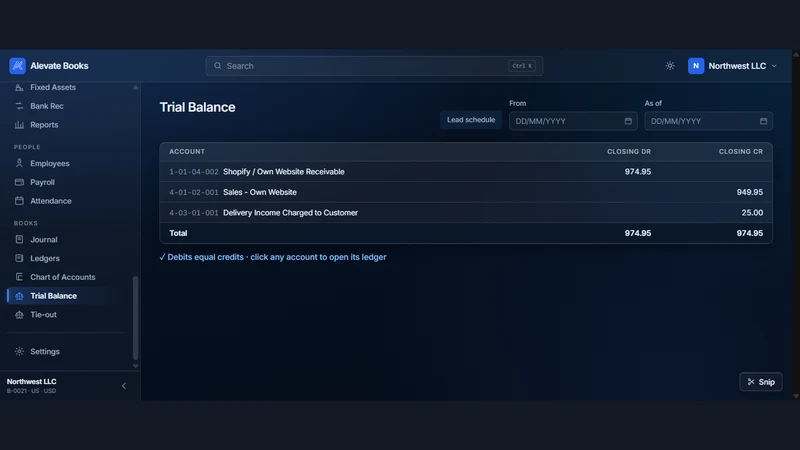Click the Reports bar chart icon
Viewport: 800px width, 450px height.
click(x=19, y=125)
